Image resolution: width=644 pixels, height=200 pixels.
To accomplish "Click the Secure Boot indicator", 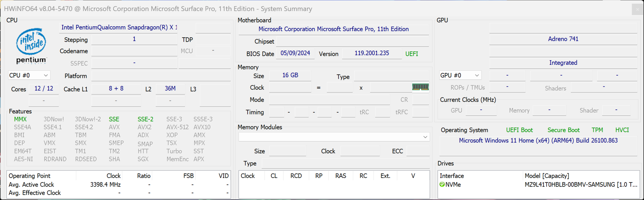I will tap(563, 130).
